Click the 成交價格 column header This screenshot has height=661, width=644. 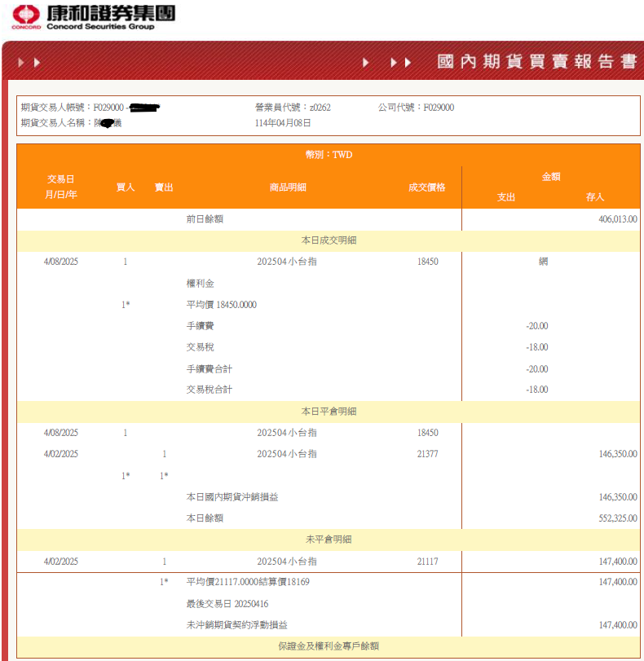427,187
